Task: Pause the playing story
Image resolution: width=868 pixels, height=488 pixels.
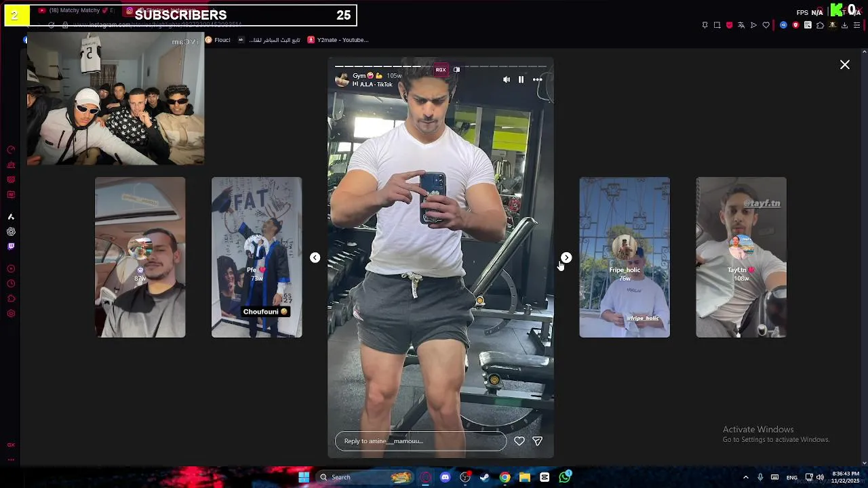Action: click(521, 80)
